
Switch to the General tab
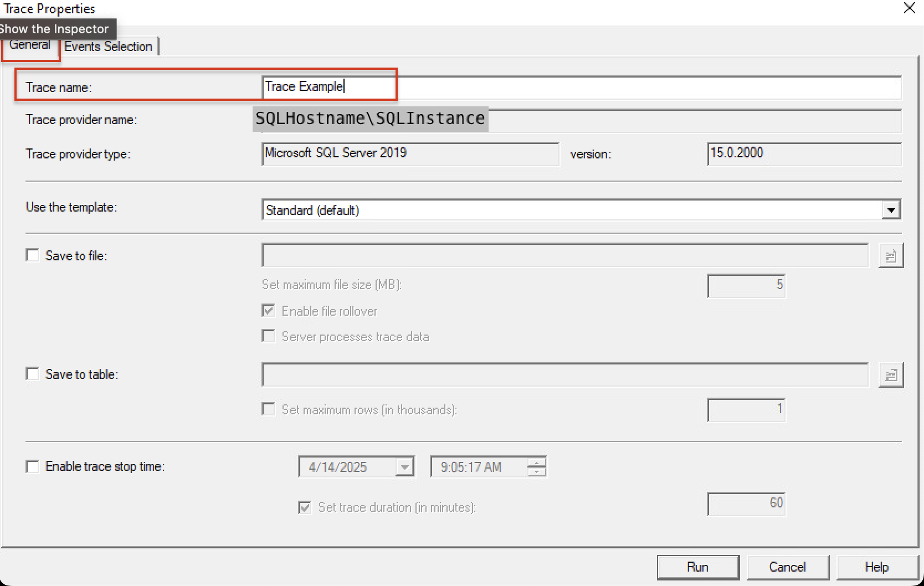(30, 45)
